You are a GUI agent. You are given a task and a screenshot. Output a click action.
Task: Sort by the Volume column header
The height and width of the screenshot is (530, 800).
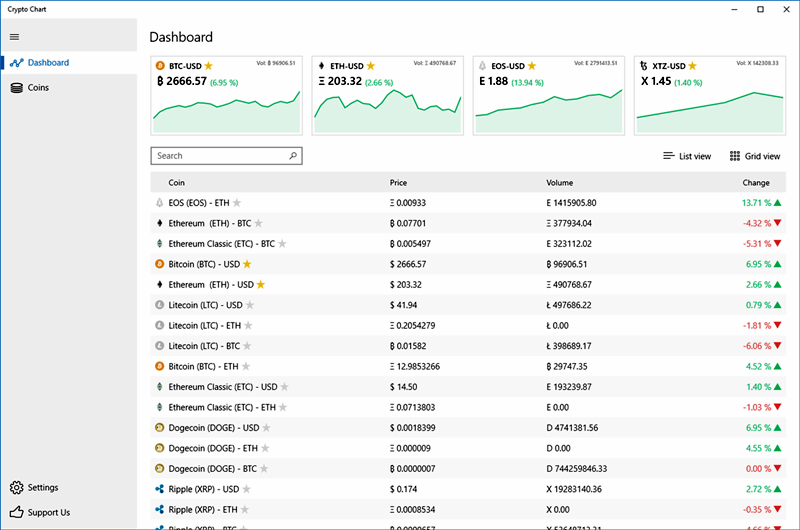point(560,183)
